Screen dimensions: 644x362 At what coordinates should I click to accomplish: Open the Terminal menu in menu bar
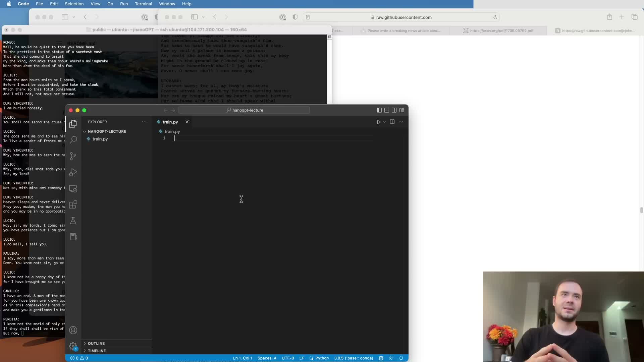(143, 4)
